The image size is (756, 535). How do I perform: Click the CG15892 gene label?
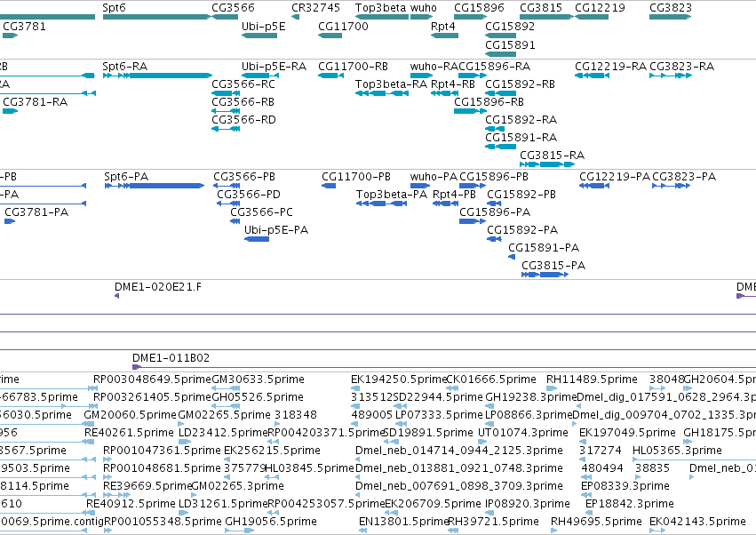coord(510,26)
